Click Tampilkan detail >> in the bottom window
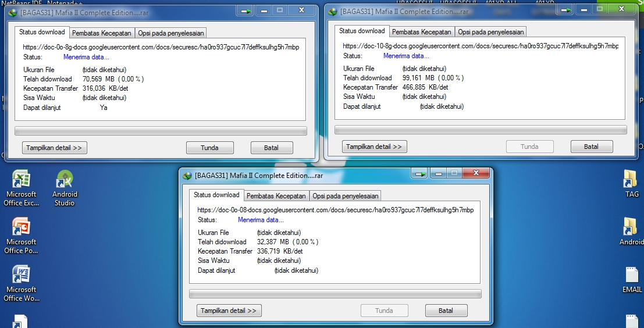This screenshot has width=644, height=328. tap(229, 311)
